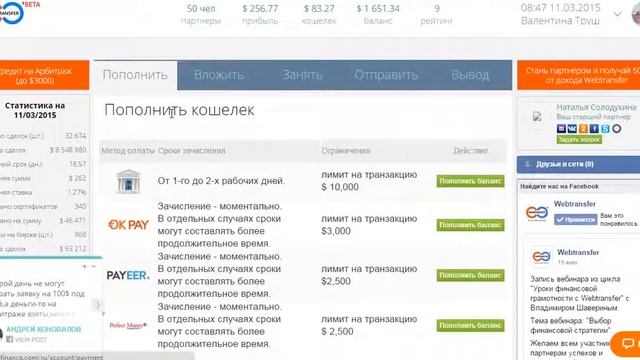Screen dimensions: 640x360
Task: Click the orange live chat bubble icon
Action: click(x=627, y=343)
